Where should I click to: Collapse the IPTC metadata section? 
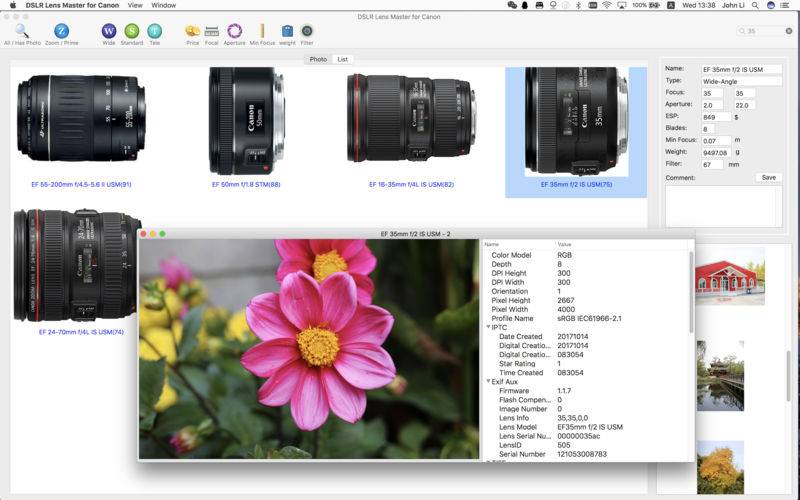click(488, 327)
